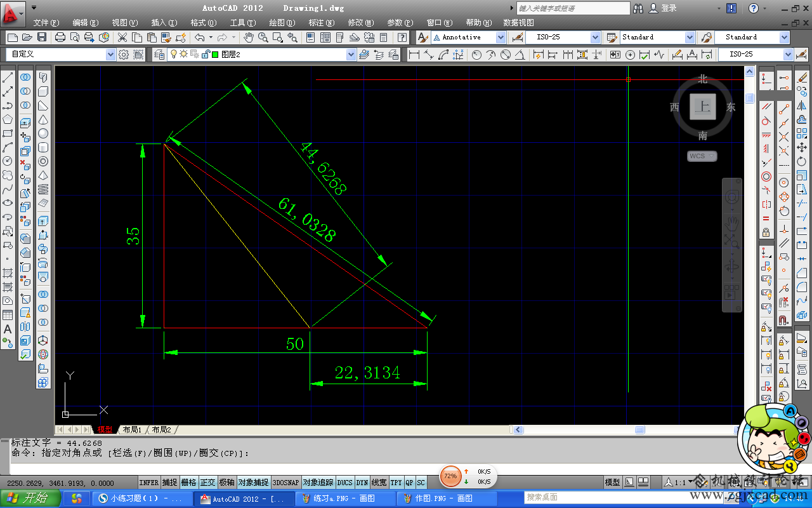The image size is (812, 508).
Task: Expand the WCS coordinate system dropdown
Action: 712,156
